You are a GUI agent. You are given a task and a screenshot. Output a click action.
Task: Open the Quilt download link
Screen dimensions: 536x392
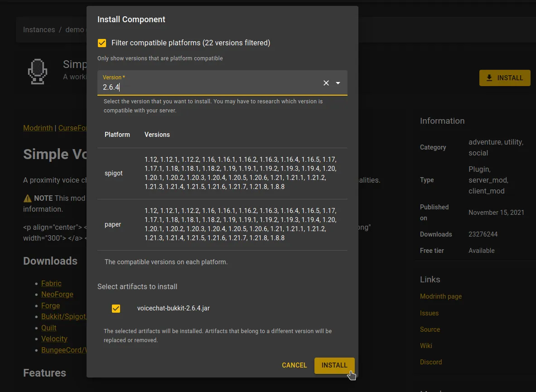[x=49, y=328]
